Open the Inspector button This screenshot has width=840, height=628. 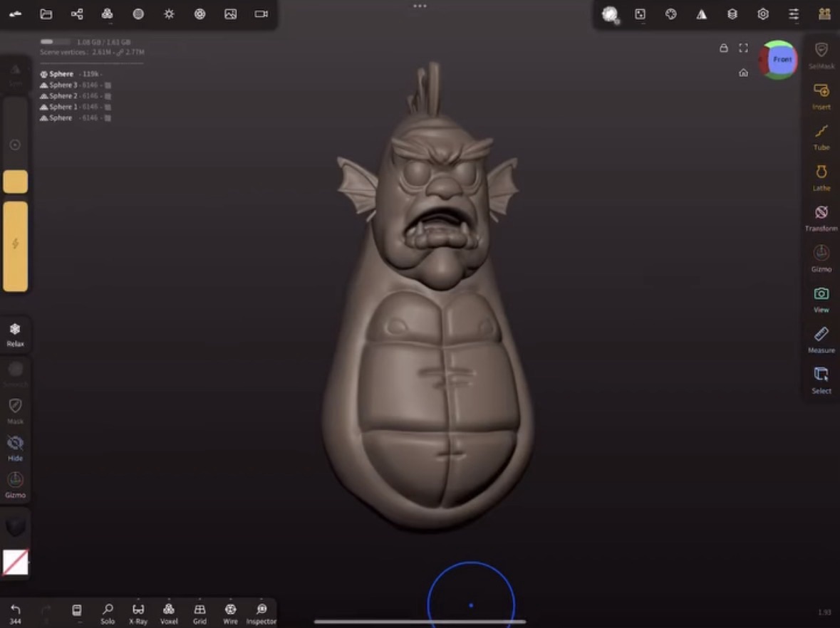point(261,613)
